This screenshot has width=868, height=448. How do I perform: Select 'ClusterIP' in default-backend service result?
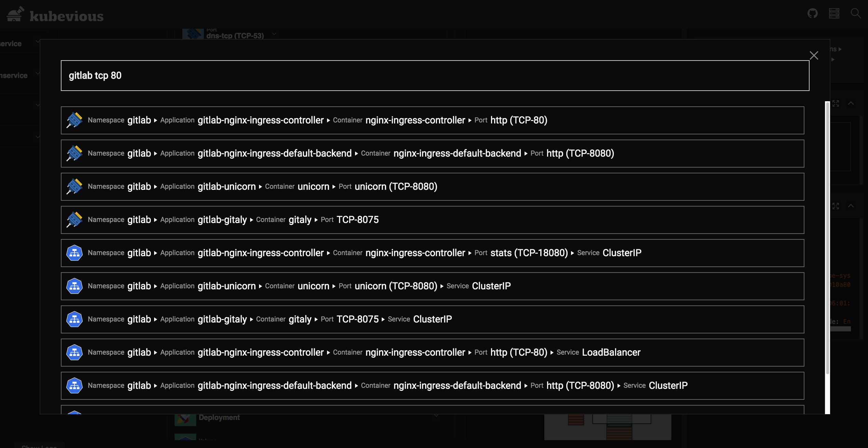point(668,385)
